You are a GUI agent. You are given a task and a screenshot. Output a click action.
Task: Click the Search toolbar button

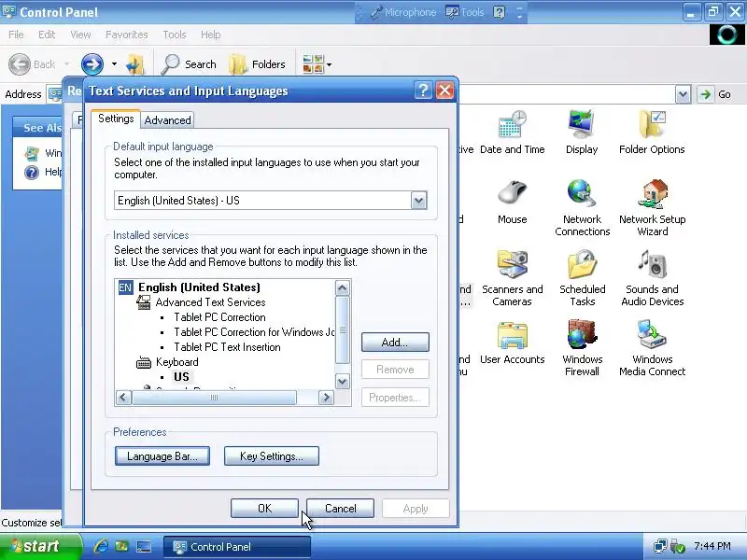tap(189, 64)
